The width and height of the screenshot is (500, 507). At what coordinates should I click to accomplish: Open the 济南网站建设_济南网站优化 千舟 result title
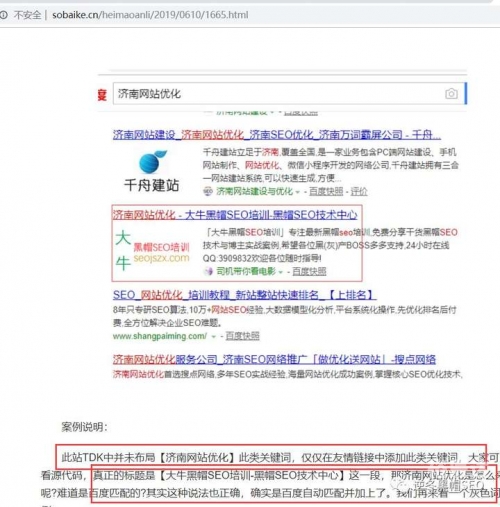click(277, 135)
